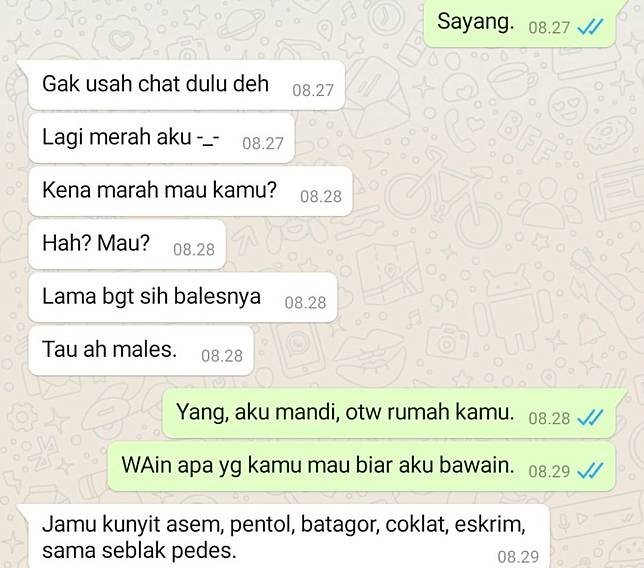Click the 08.28 timestamp on 'Lama bgt sih balesnya'
This screenshot has width=644, height=568.
click(x=306, y=303)
